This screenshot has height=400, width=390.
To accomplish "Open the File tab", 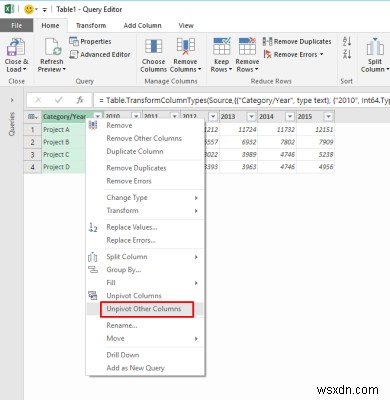I will (16, 26).
